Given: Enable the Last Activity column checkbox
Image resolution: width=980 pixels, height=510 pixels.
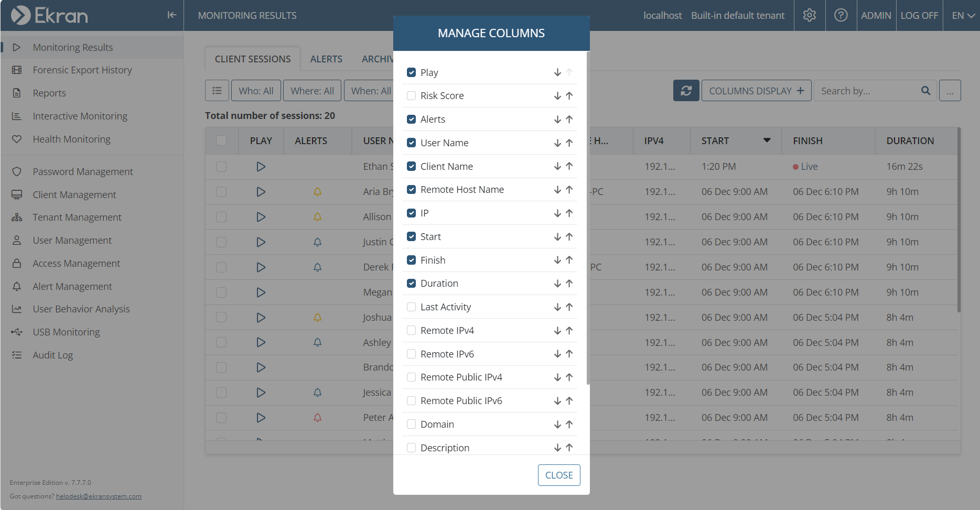Looking at the screenshot, I should pyautogui.click(x=412, y=307).
